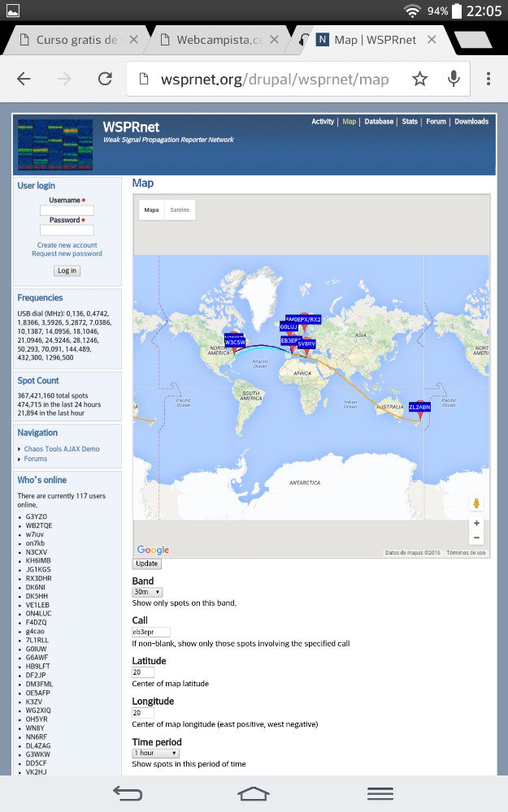Click the Update button below map
This screenshot has height=812, width=508.
(x=146, y=564)
